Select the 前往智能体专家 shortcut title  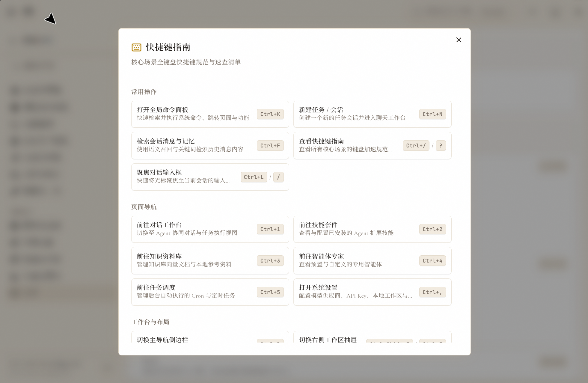[321, 256]
